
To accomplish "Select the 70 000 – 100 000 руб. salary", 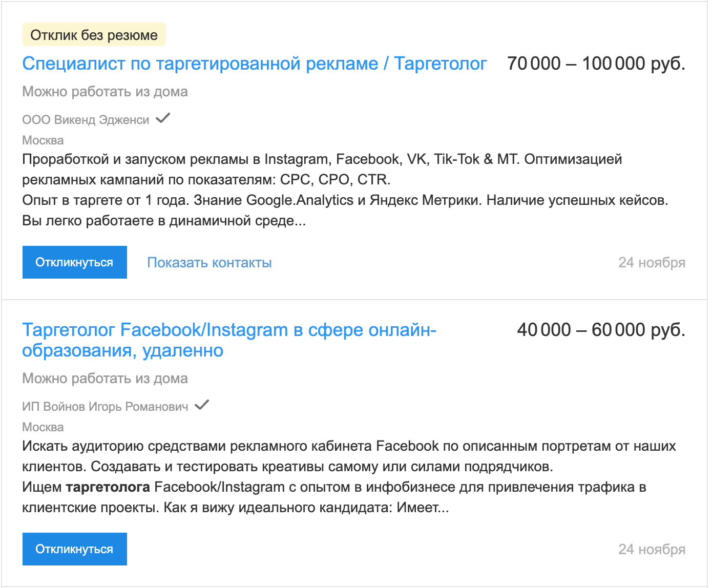I will coord(596,64).
